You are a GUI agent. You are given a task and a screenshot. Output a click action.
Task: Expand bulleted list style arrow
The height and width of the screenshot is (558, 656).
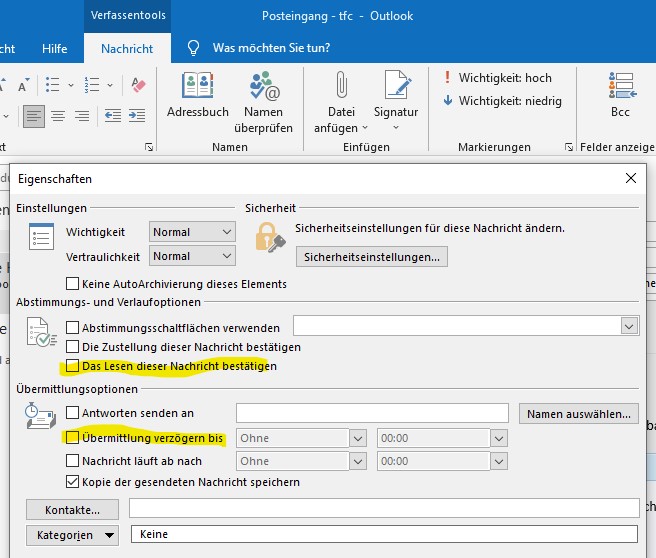click(71, 85)
